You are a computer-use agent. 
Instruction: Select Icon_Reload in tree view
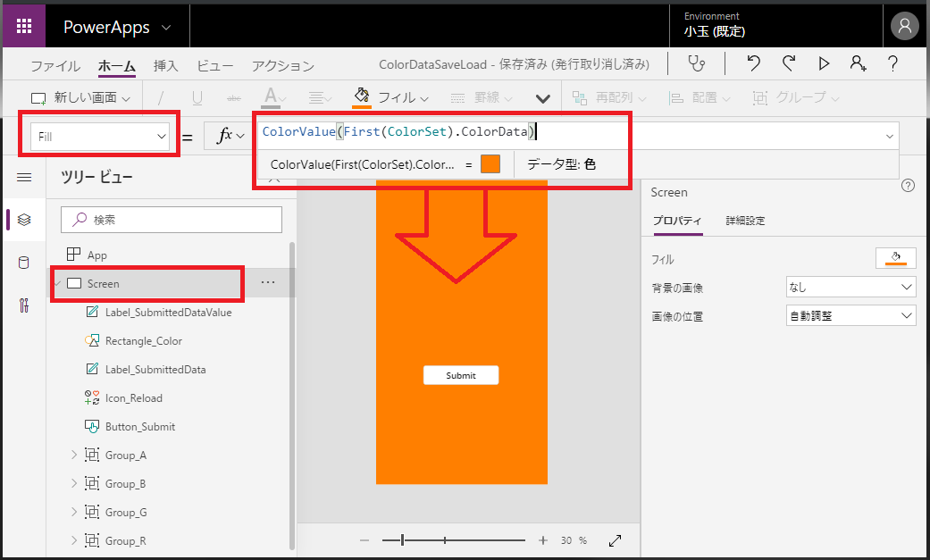click(133, 398)
